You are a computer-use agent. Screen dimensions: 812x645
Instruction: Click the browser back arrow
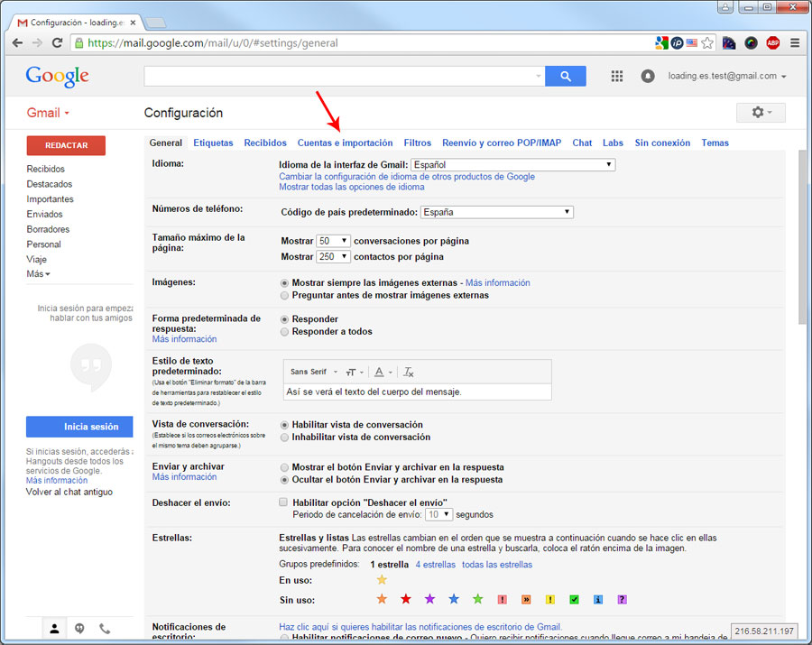(17, 43)
